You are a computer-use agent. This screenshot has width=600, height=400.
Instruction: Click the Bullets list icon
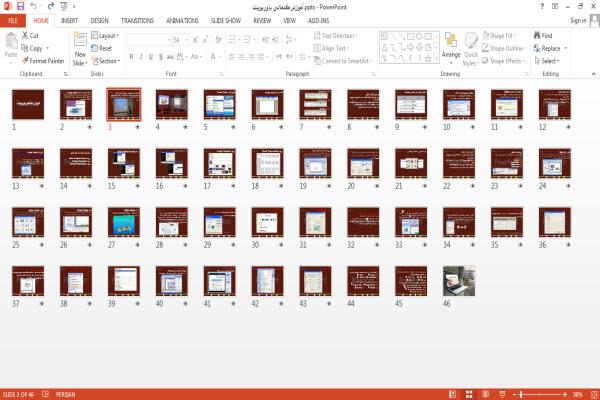[233, 40]
